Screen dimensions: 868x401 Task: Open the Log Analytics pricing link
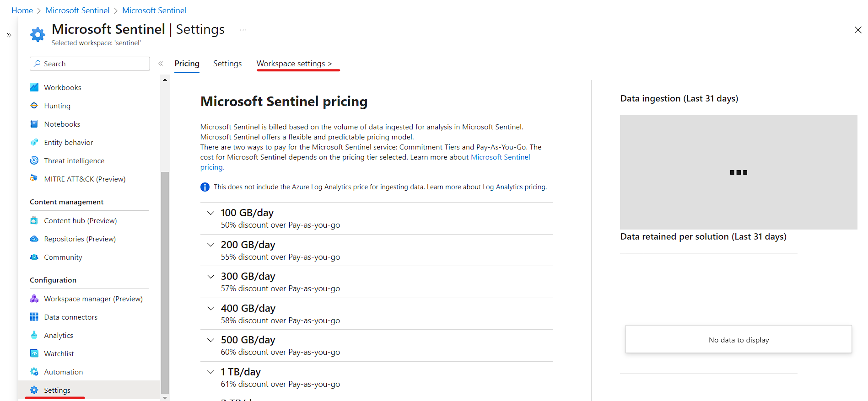[513, 187]
